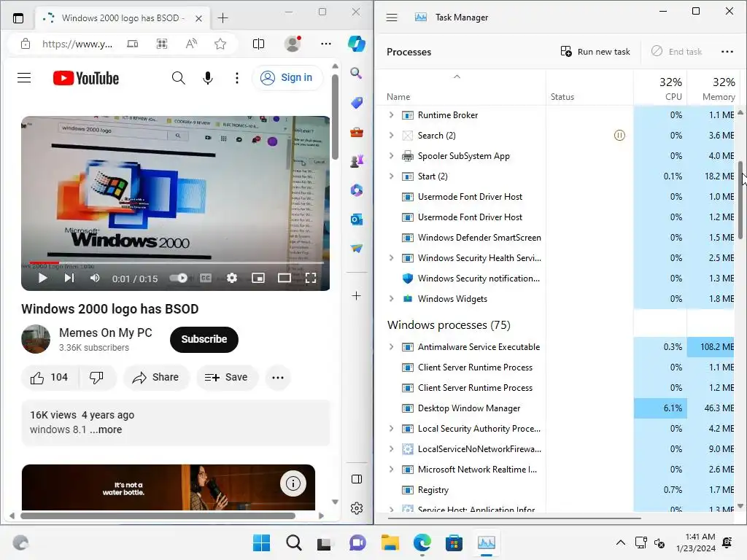Open Task Manager hamburger navigation menu
The height and width of the screenshot is (560, 747).
point(392,17)
